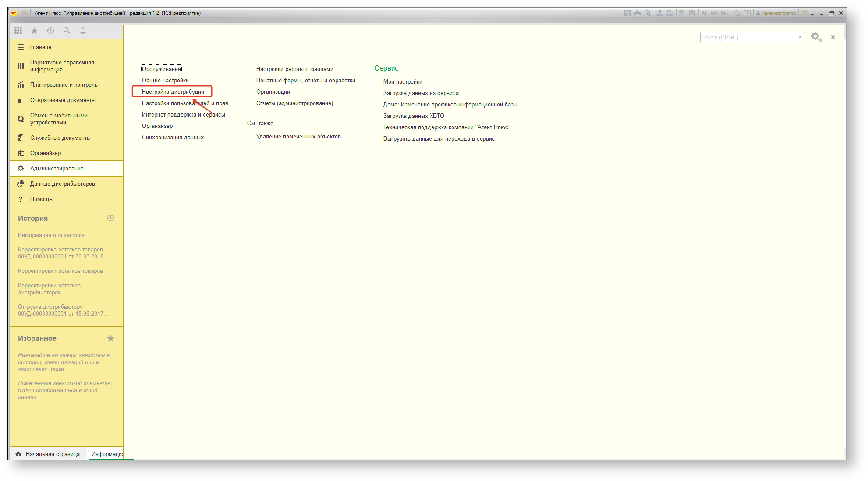Click the star icon beside Избранное heading

pos(110,338)
